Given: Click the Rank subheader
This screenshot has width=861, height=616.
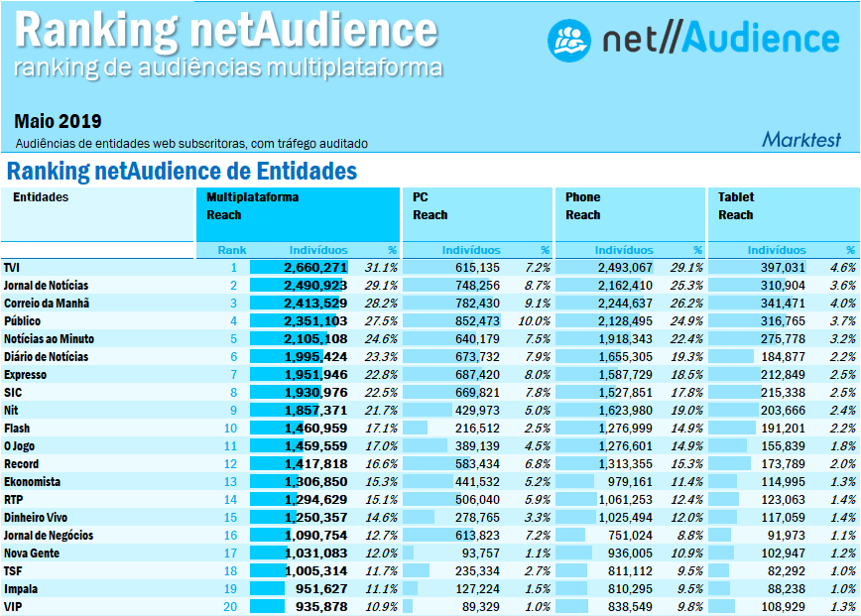Looking at the screenshot, I should pyautogui.click(x=231, y=250).
